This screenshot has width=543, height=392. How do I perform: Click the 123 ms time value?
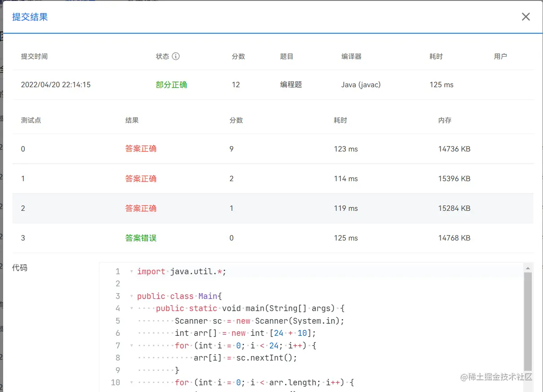346,149
